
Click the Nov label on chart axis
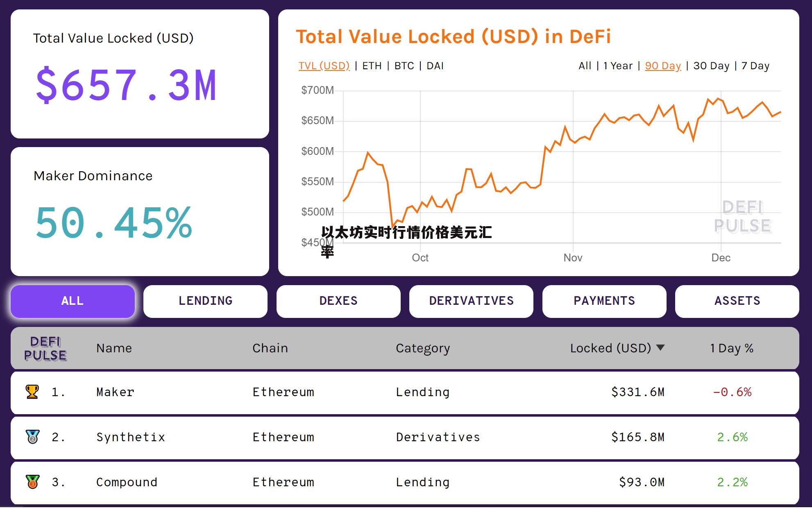point(573,258)
